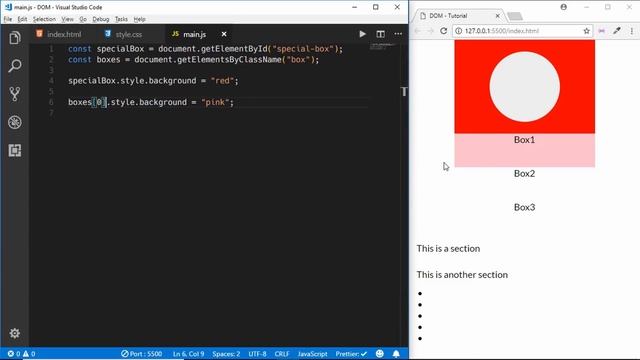Screen dimensions: 640x360
Task: Click the Port : 5500 live server indicator
Action: point(142,354)
